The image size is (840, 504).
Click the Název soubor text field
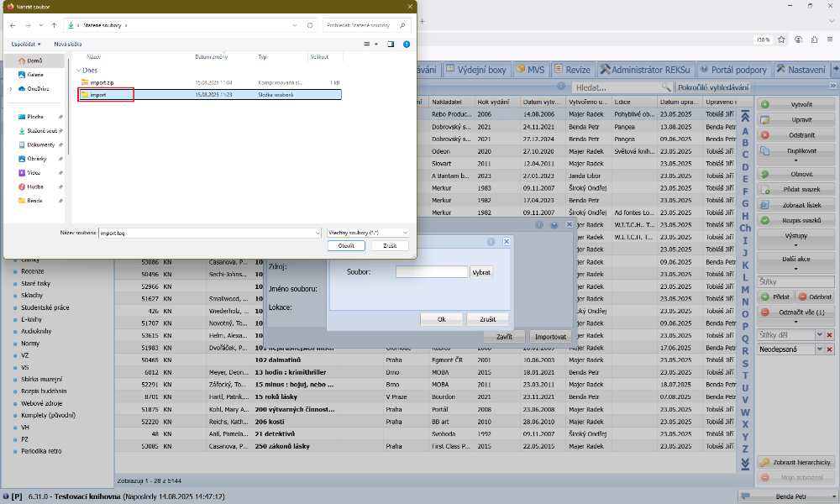click(x=208, y=232)
